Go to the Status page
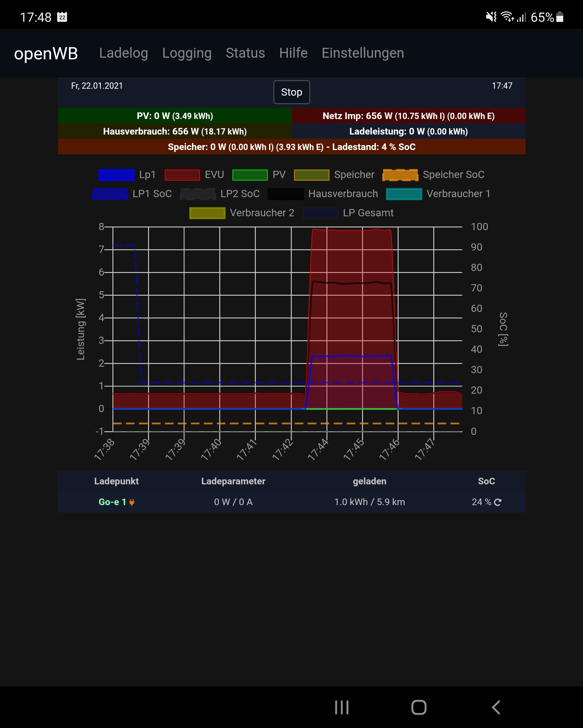 (x=245, y=53)
